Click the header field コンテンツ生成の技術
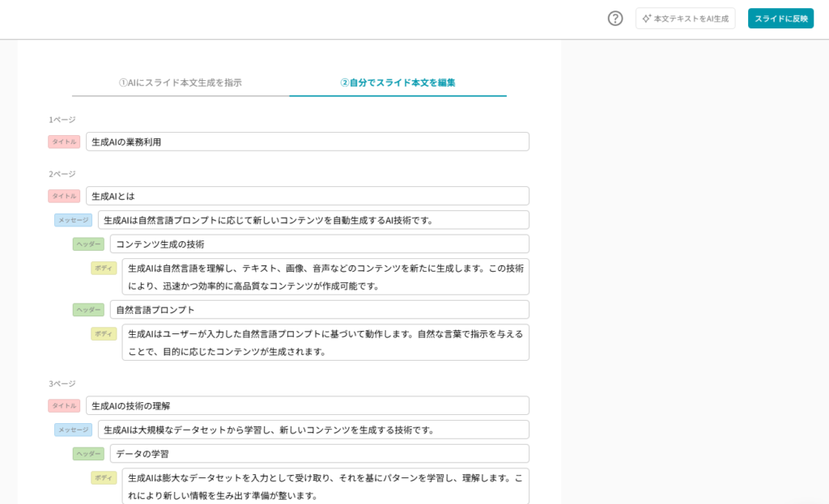Viewport: 829px width, 504px height. (x=319, y=244)
